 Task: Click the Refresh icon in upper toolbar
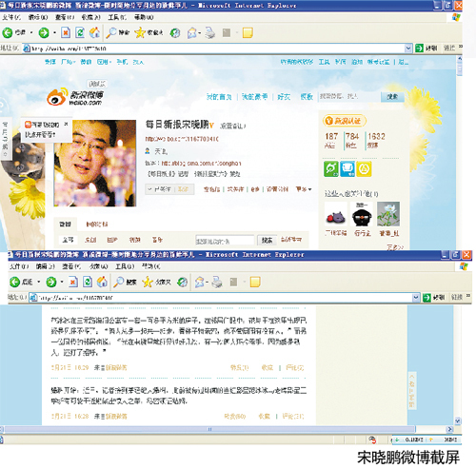(80, 32)
